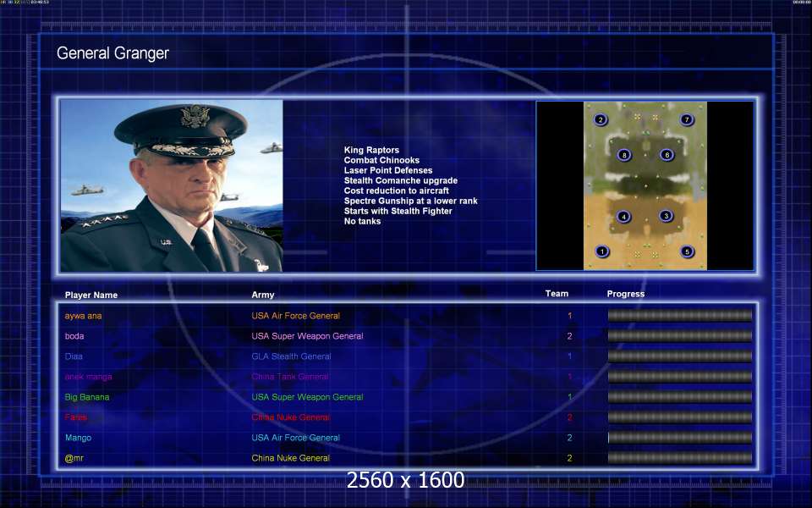Click Cost reduction to aircraft line
812x508 pixels.
coord(396,190)
